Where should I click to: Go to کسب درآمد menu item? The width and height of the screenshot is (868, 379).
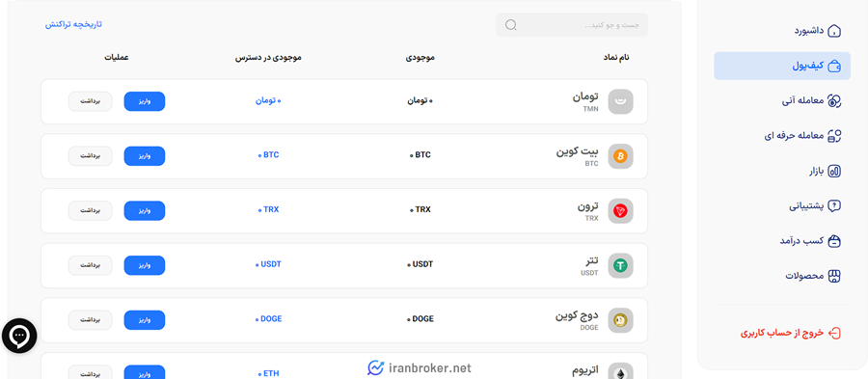(802, 241)
